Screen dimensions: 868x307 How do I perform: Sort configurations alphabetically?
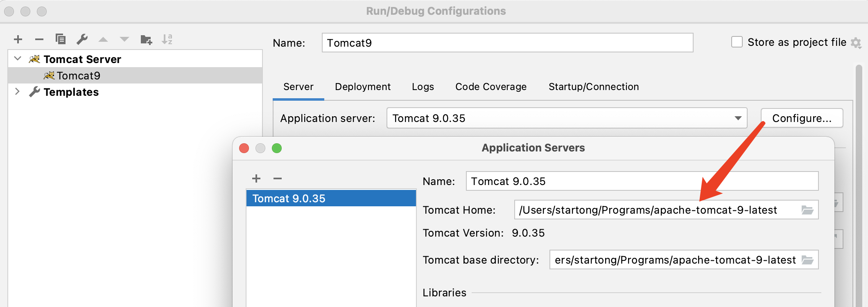tap(167, 39)
